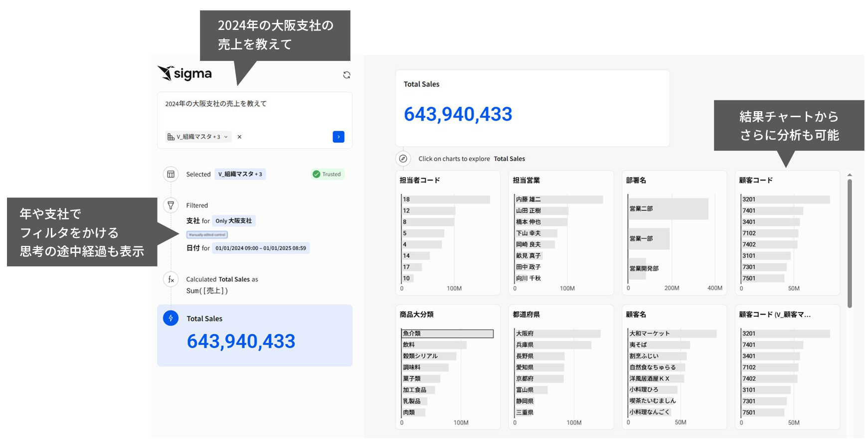Click the Selected V_組織マスタ+3 tag
The height and width of the screenshot is (446, 868).
240,174
